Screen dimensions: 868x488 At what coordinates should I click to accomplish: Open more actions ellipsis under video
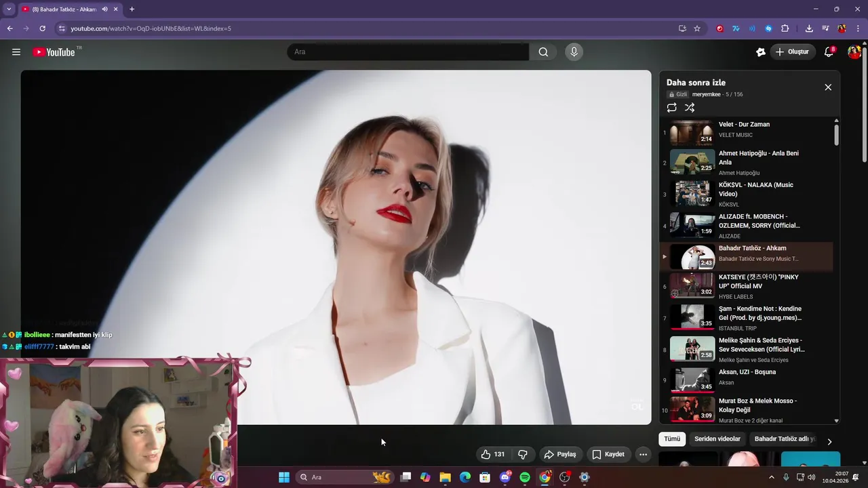643,454
